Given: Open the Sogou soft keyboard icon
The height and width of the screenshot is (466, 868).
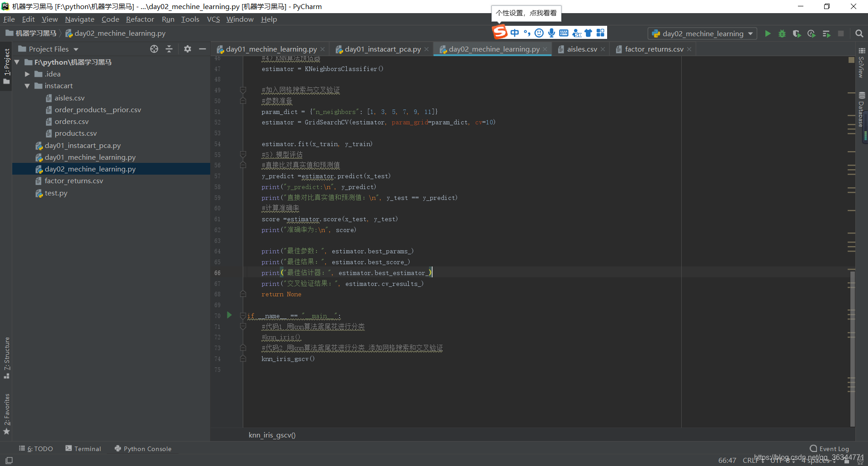Looking at the screenshot, I should (x=564, y=33).
